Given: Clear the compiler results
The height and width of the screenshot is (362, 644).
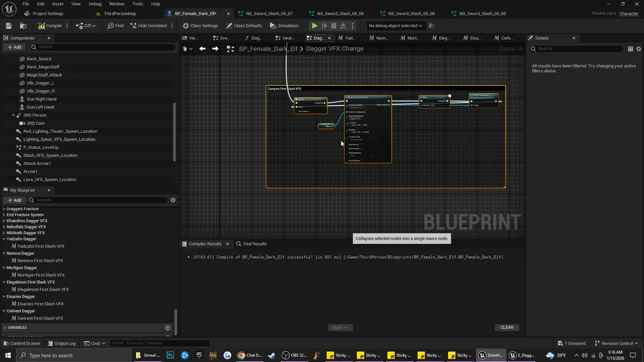Looking at the screenshot, I should point(507,328).
